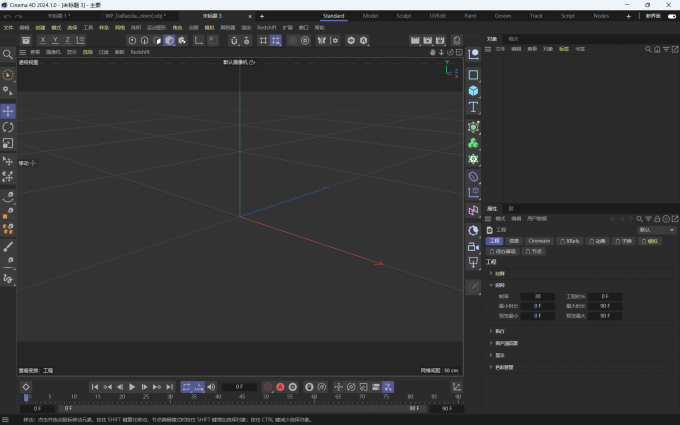The image size is (680, 425).
Task: Click the timeline playhead at frame 0
Action: click(26, 397)
